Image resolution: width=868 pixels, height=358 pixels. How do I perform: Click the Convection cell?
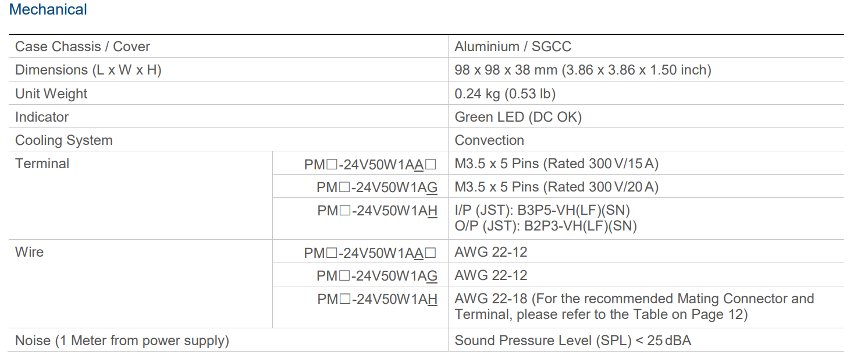[489, 140]
